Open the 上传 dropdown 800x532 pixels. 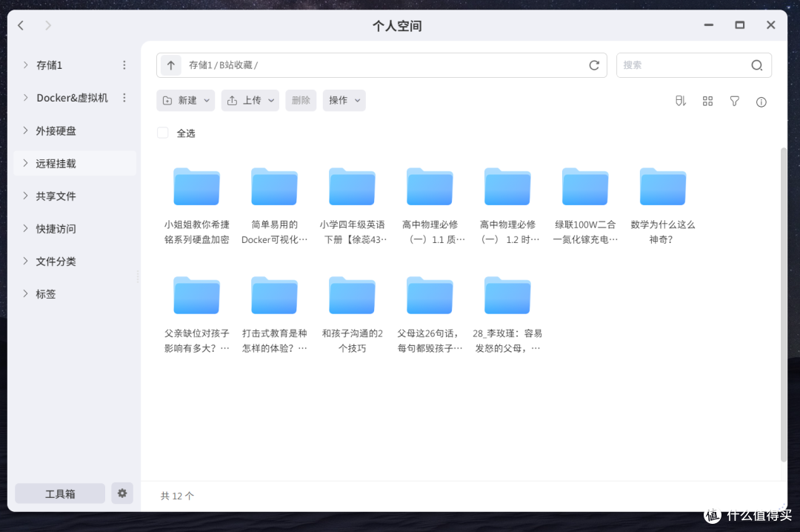pos(250,101)
